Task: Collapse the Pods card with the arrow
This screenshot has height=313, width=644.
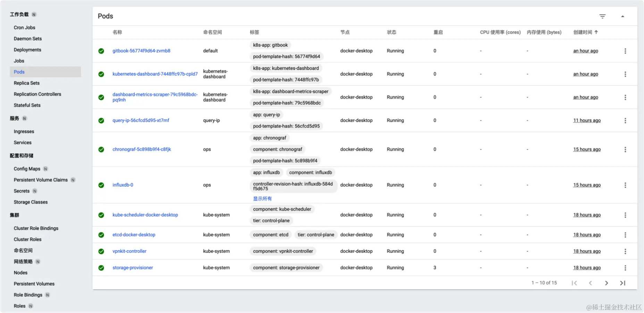Action: 622,16
